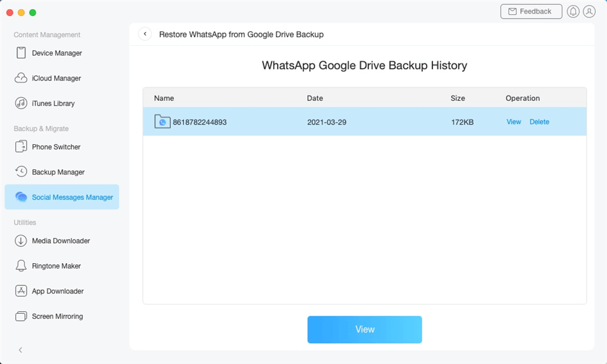Viewport: 607px width, 364px height.
Task: Click the notification bell icon
Action: point(573,12)
